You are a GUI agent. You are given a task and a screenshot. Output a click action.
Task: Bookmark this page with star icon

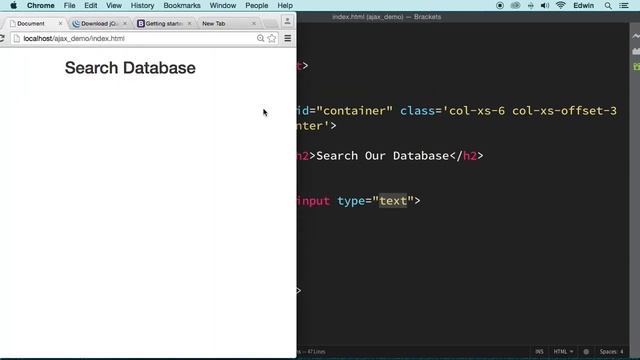[x=272, y=38]
